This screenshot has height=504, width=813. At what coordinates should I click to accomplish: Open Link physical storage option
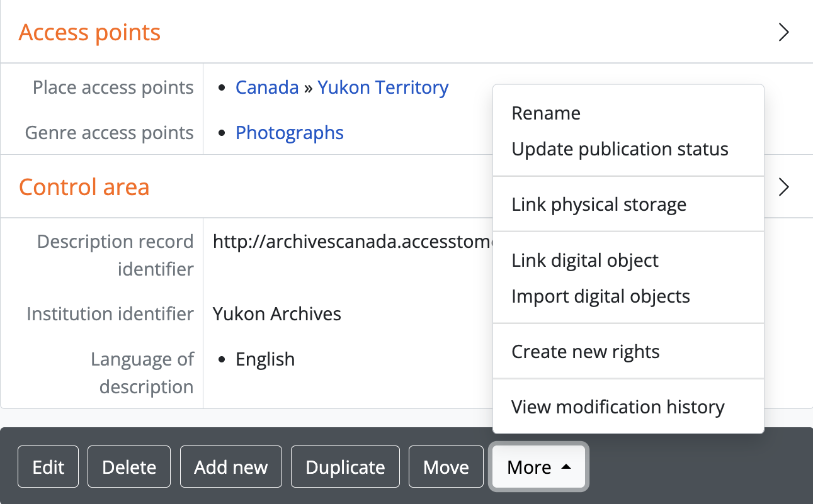(x=598, y=204)
